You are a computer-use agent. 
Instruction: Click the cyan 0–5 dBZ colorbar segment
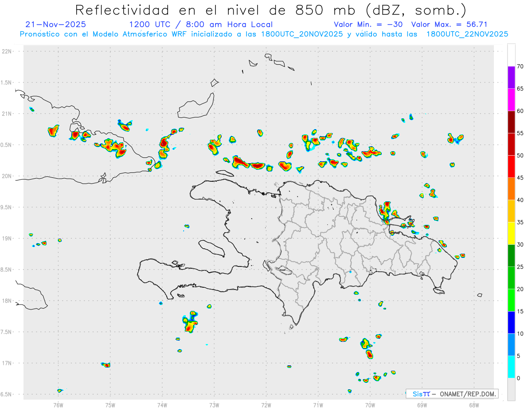coord(511,367)
